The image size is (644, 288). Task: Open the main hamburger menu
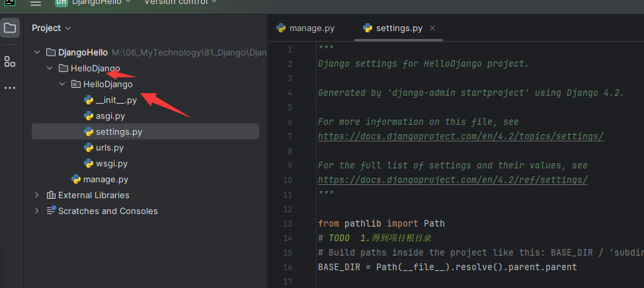[x=36, y=3]
